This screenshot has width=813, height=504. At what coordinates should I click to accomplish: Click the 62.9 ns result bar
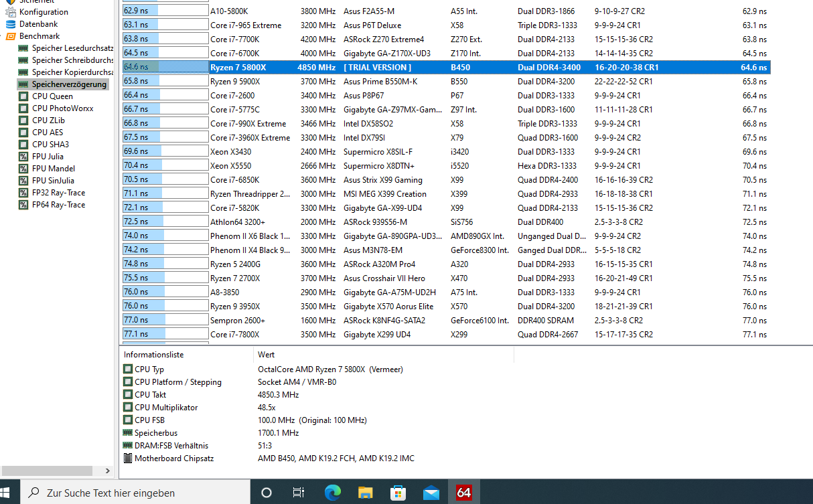pyautogui.click(x=165, y=11)
